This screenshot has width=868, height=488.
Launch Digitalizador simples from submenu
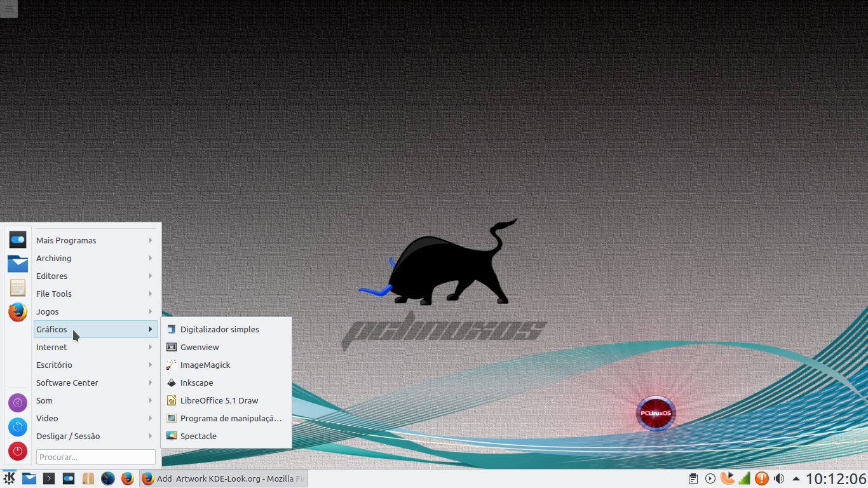(227, 329)
